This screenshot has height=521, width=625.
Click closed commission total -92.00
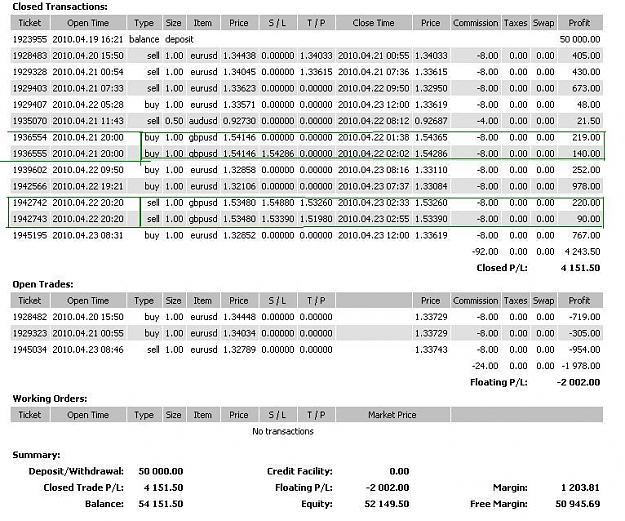click(x=485, y=252)
